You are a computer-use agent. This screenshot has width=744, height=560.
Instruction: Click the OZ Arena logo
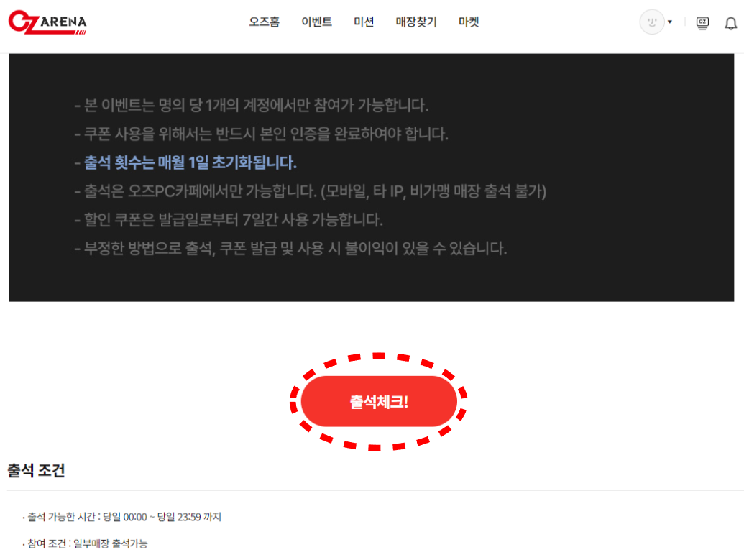point(47,22)
